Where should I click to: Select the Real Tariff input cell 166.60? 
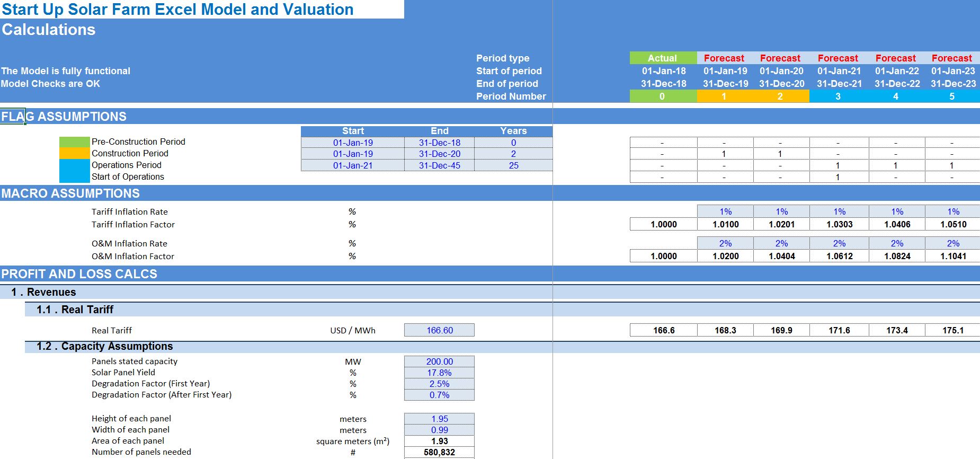[439, 330]
